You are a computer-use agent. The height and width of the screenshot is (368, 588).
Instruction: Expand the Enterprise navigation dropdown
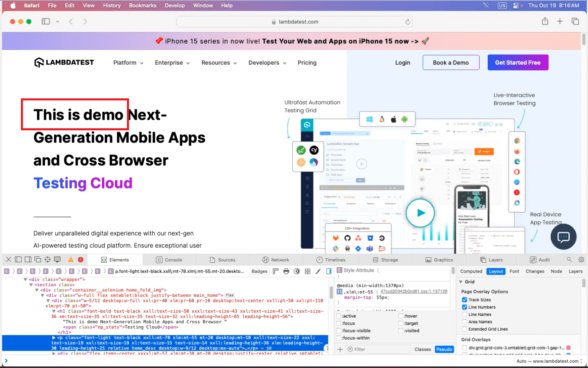pos(172,63)
